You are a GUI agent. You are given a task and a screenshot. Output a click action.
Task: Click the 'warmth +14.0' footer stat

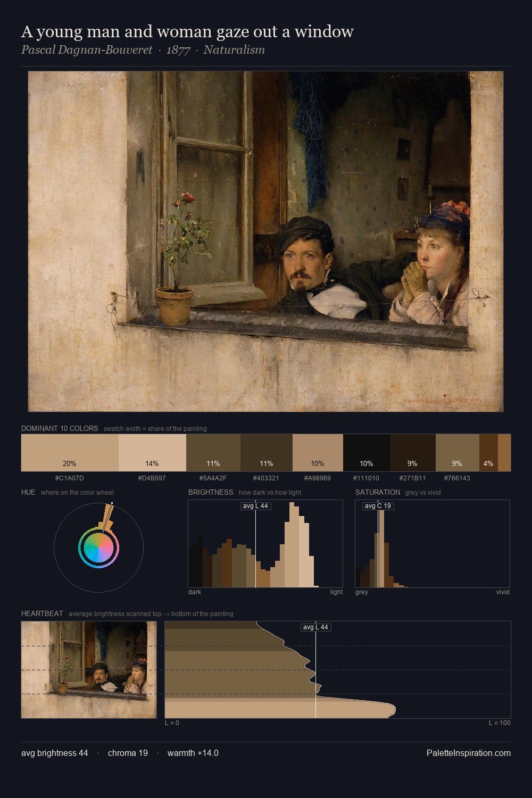click(x=193, y=753)
